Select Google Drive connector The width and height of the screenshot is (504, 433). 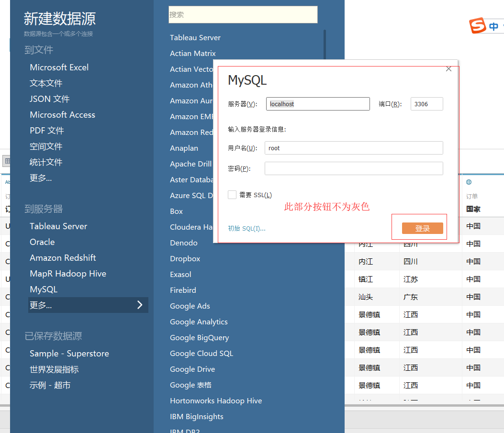coord(192,369)
